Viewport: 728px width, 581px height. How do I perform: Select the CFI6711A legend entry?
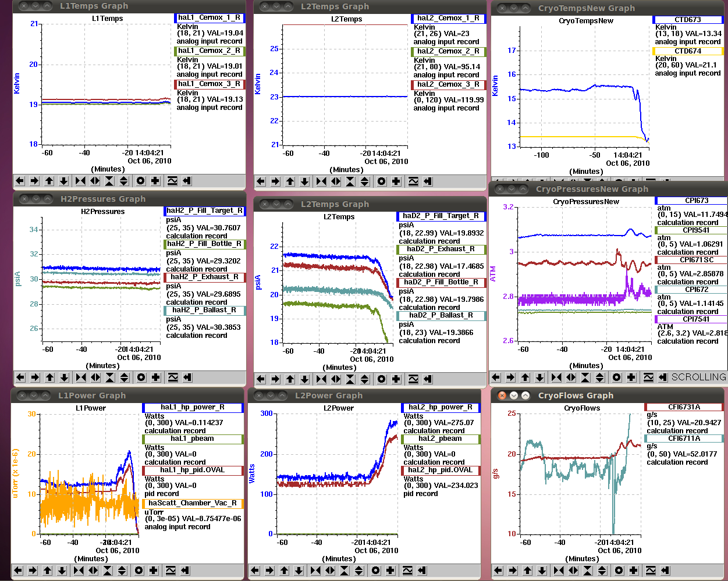click(x=684, y=439)
